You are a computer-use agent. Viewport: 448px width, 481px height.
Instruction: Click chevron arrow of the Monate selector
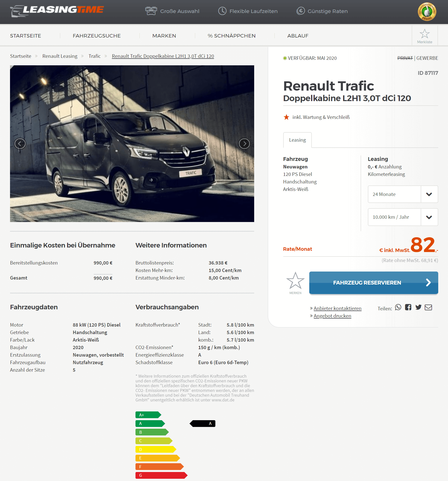pos(429,194)
